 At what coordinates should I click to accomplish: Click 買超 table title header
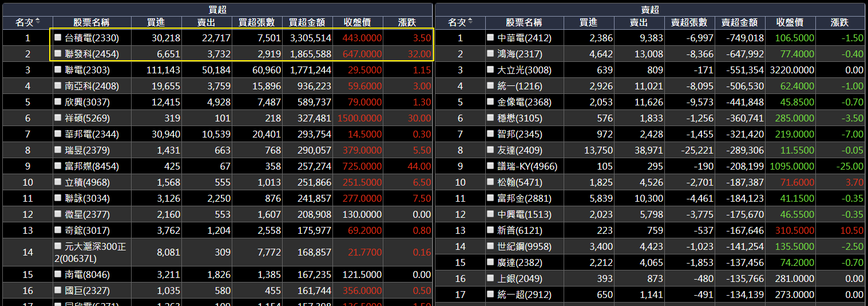click(217, 10)
